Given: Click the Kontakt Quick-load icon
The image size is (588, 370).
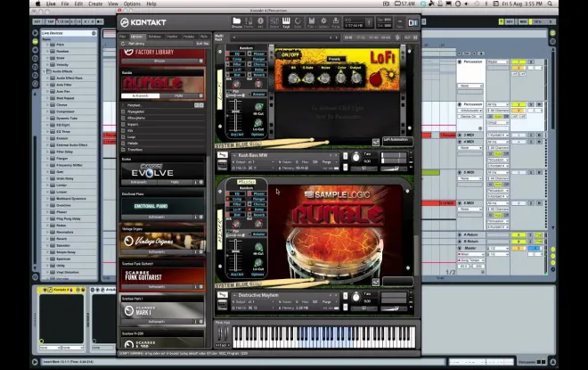Looking at the screenshot, I should click(x=298, y=21).
